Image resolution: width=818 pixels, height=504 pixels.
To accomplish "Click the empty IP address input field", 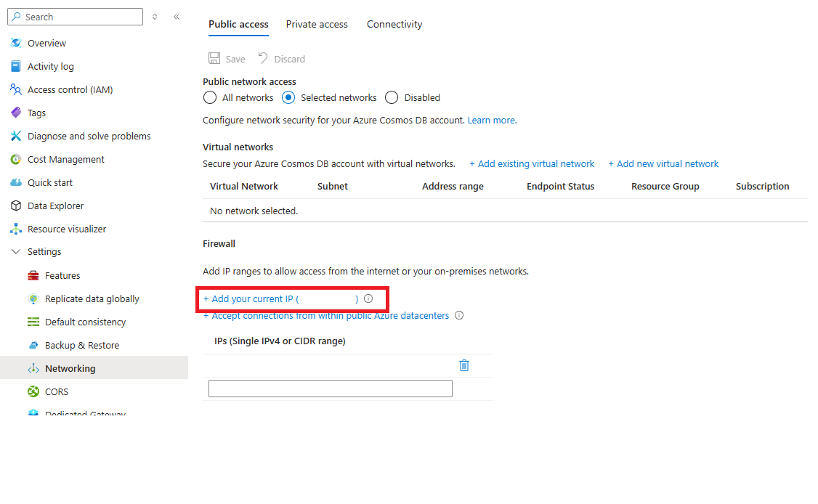I will [x=330, y=389].
